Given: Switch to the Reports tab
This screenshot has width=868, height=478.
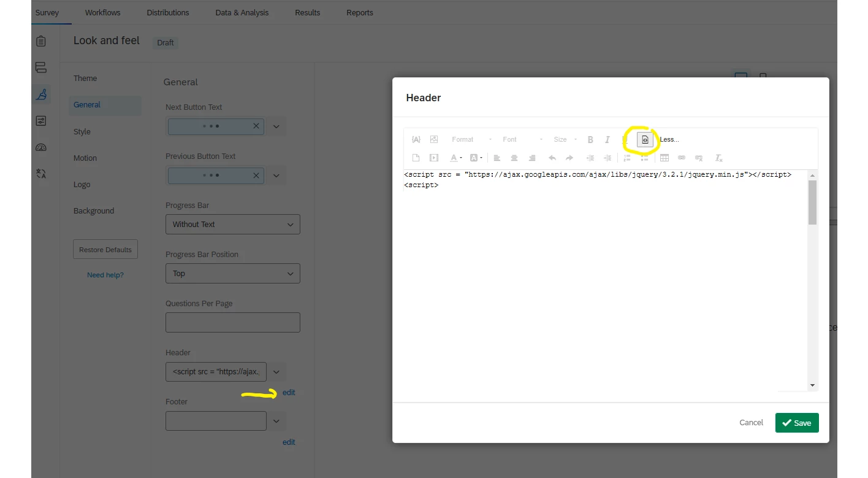Looking at the screenshot, I should (360, 12).
